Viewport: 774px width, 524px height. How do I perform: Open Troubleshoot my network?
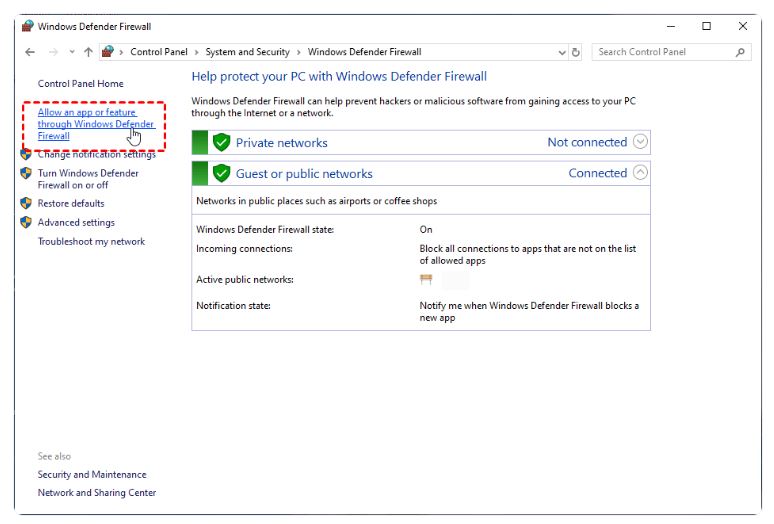pos(91,241)
